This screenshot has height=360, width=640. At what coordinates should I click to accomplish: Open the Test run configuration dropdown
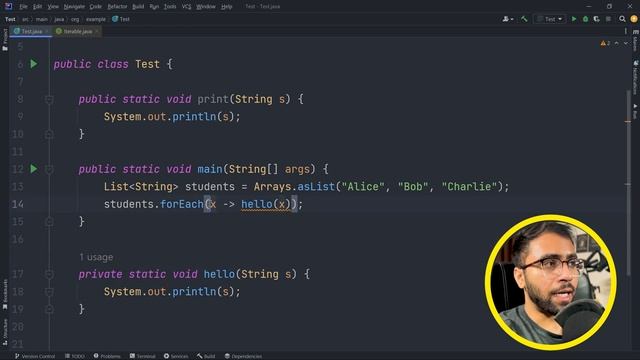pyautogui.click(x=550, y=19)
